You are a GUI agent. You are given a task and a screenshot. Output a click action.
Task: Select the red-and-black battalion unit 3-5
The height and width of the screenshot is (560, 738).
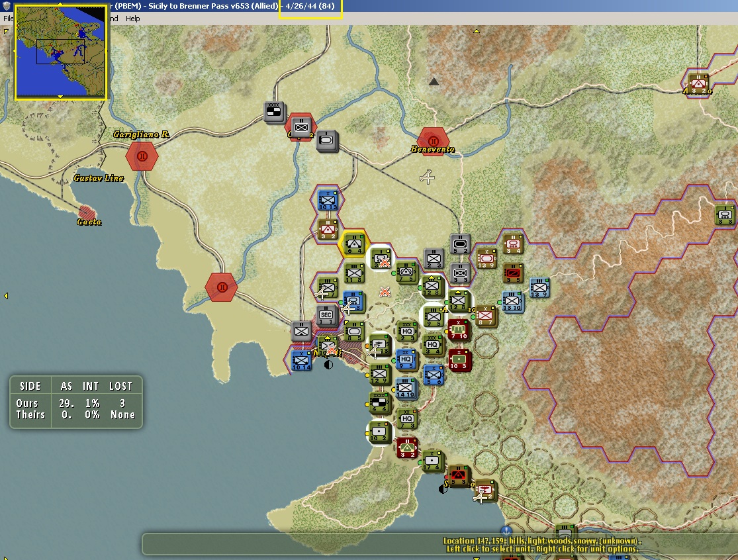pyautogui.click(x=512, y=273)
